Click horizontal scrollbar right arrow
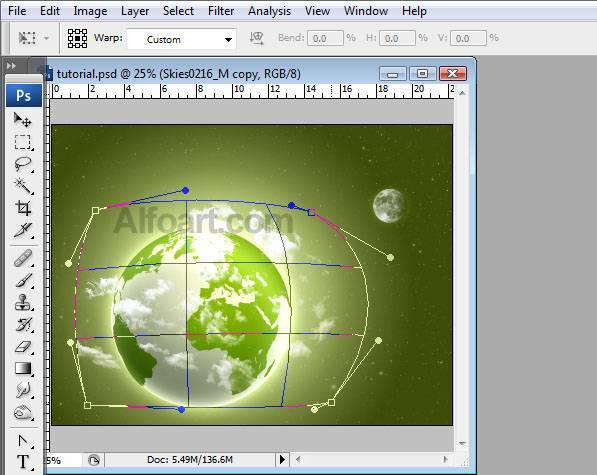 pyautogui.click(x=445, y=459)
